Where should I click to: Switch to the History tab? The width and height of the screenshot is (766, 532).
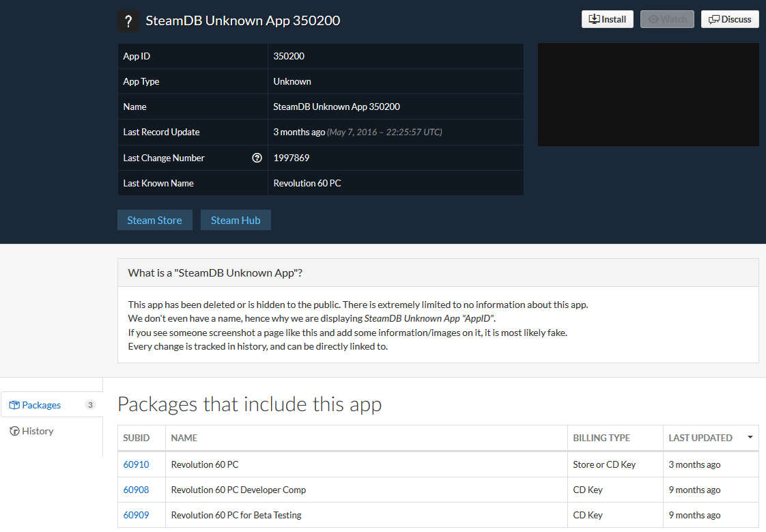coord(51,431)
